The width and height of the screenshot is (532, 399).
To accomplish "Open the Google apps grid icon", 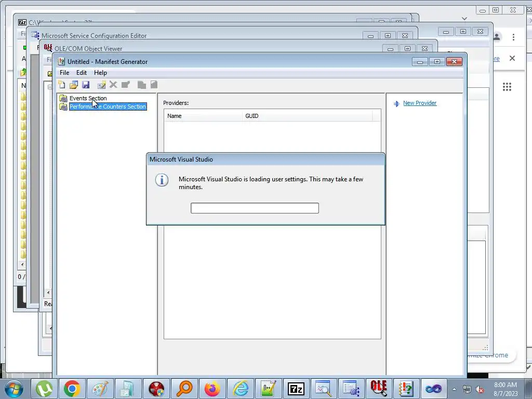I will point(507,87).
